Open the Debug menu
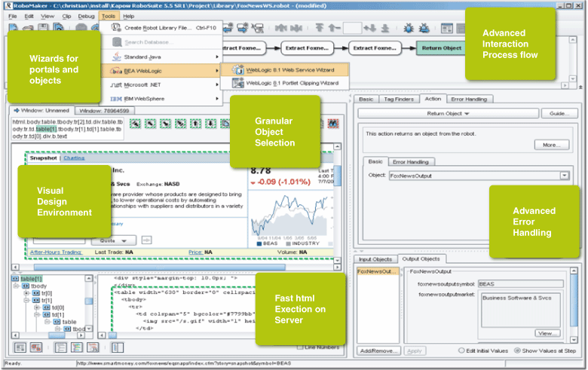This screenshot has width=588, height=370. click(x=86, y=16)
